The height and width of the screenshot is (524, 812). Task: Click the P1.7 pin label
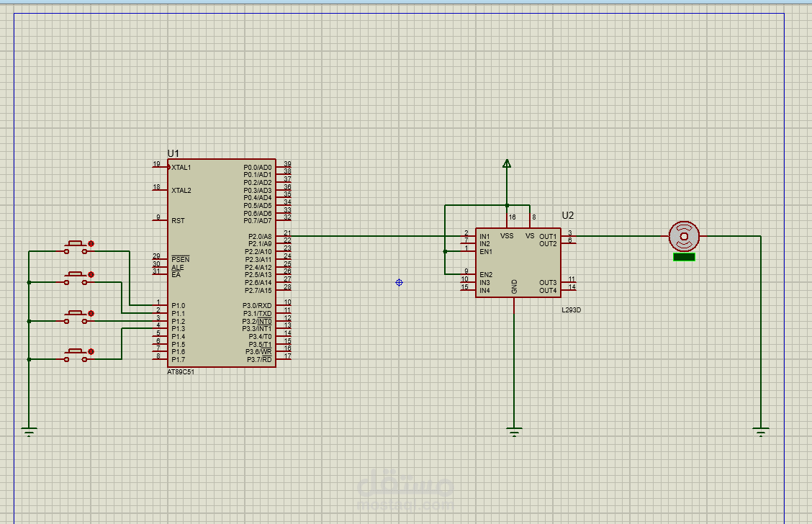pyautogui.click(x=178, y=360)
